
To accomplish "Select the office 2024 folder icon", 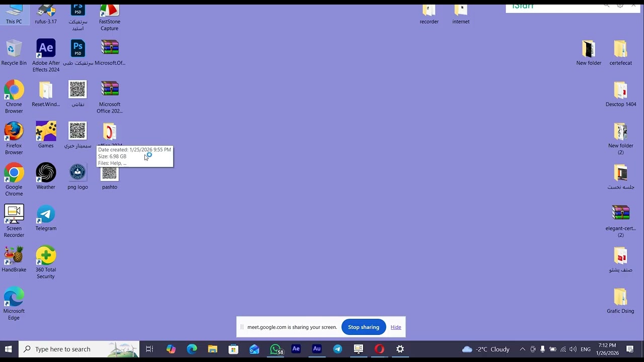I will click(110, 133).
